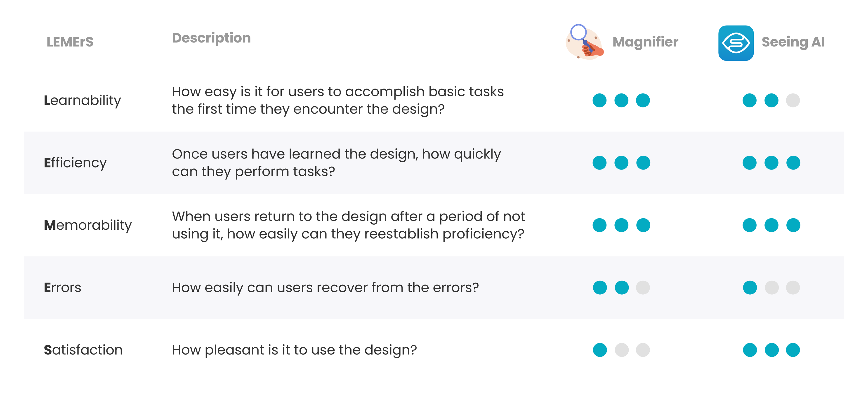
Task: Click the LEMErS column header
Action: (70, 42)
